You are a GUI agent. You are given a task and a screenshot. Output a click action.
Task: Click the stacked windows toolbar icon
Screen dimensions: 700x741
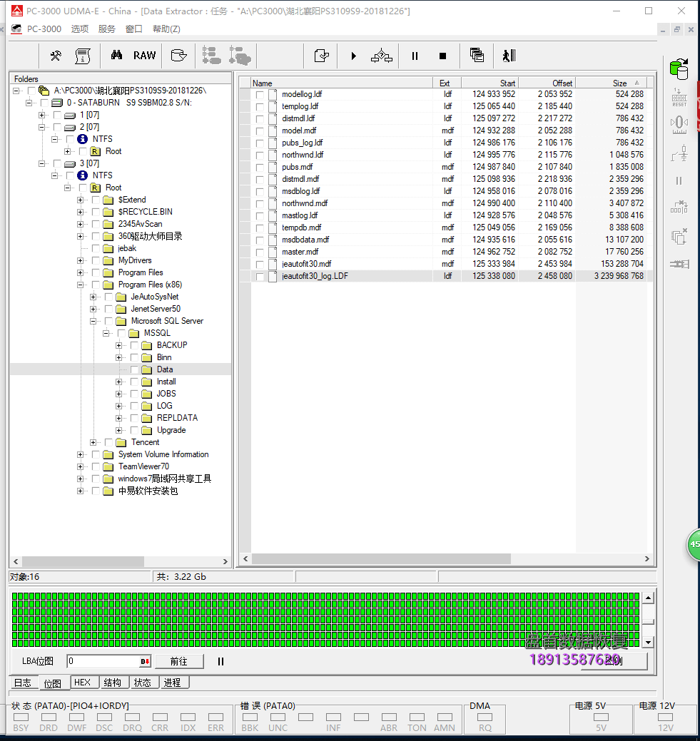coord(477,56)
